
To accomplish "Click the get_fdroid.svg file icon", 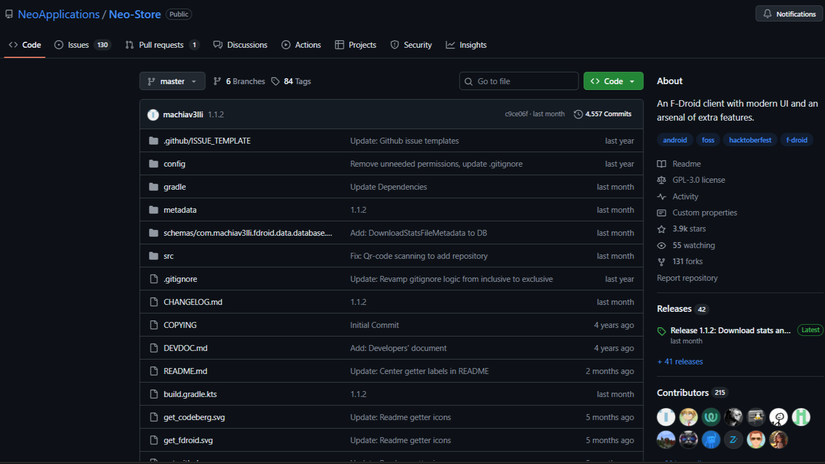I will (154, 440).
